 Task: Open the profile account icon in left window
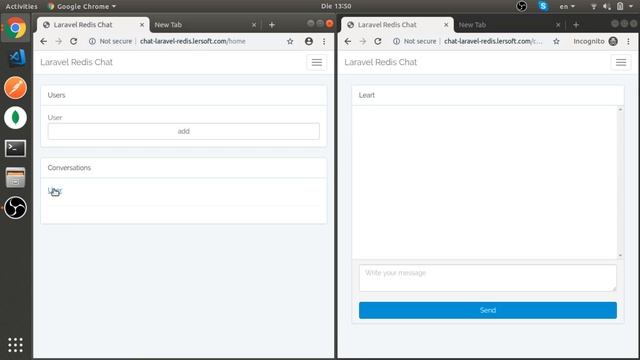pyautogui.click(x=309, y=41)
